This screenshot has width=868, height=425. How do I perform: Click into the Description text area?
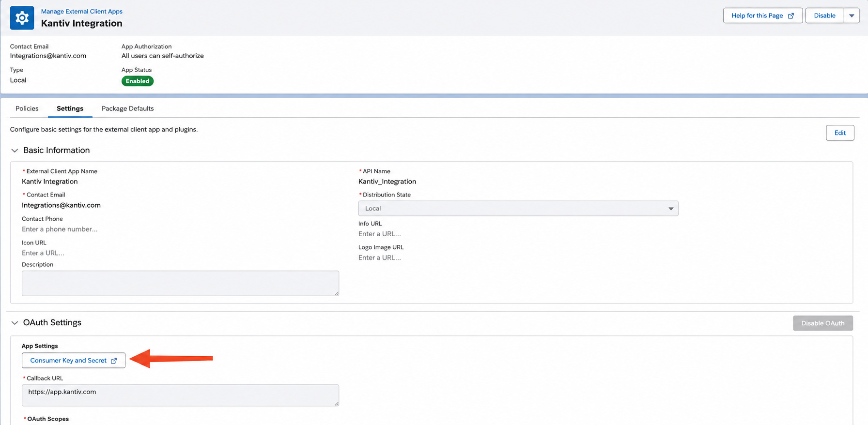coord(180,283)
